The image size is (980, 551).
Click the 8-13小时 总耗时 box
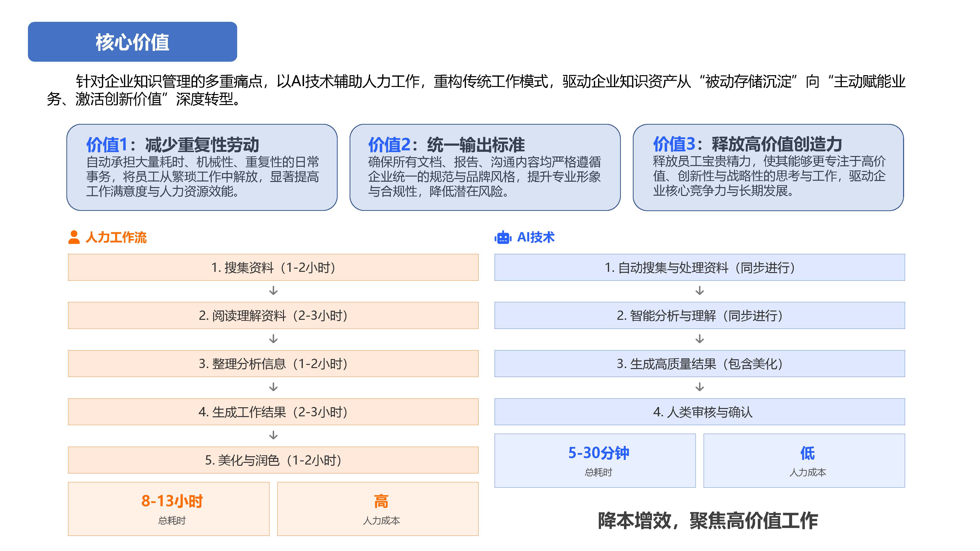(169, 509)
